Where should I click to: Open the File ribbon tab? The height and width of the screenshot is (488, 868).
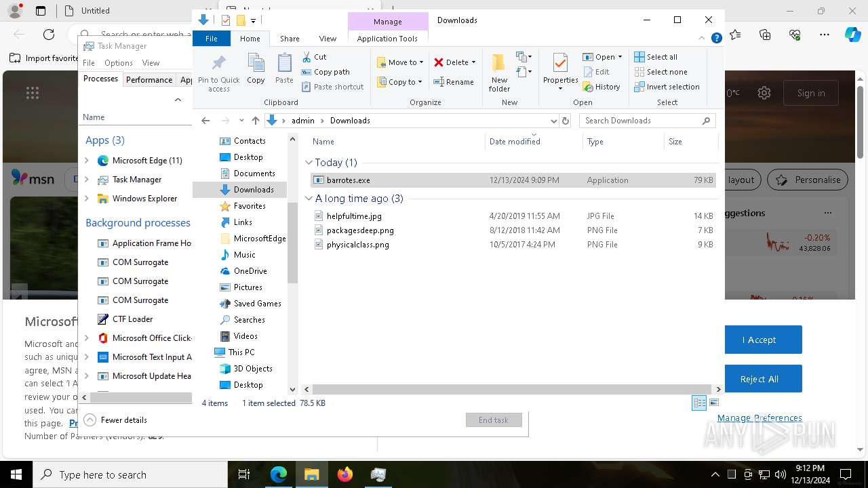(212, 39)
